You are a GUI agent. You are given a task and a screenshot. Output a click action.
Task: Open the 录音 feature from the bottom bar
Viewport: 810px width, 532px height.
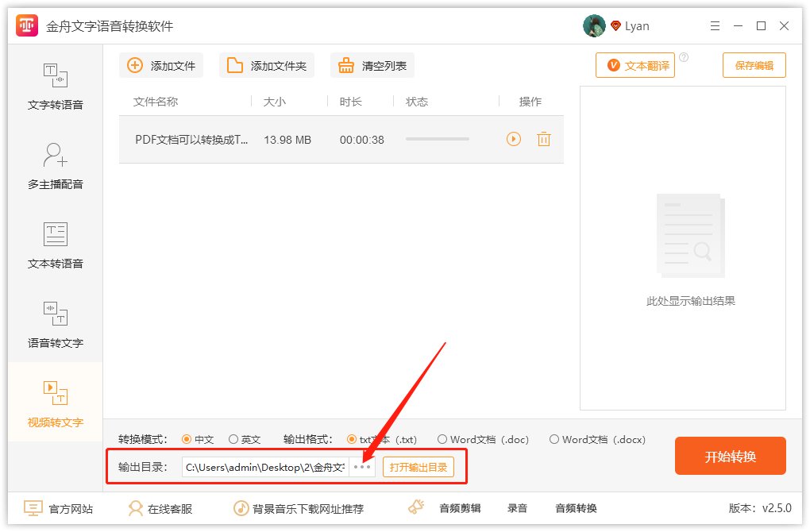click(517, 508)
